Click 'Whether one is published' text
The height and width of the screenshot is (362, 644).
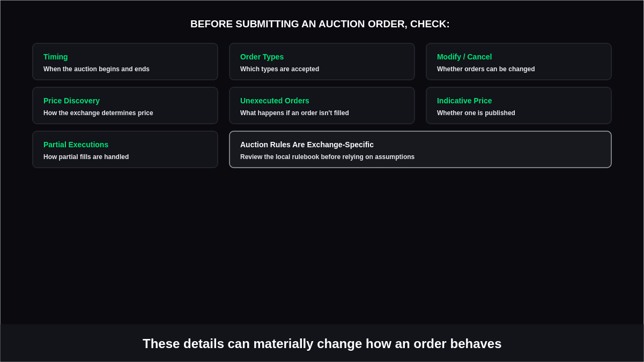point(476,113)
